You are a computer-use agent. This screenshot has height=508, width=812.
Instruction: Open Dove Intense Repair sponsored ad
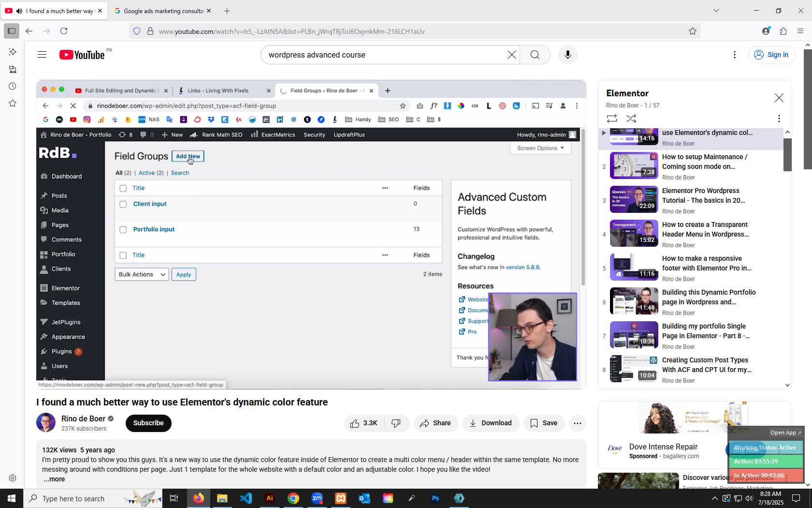(x=664, y=447)
